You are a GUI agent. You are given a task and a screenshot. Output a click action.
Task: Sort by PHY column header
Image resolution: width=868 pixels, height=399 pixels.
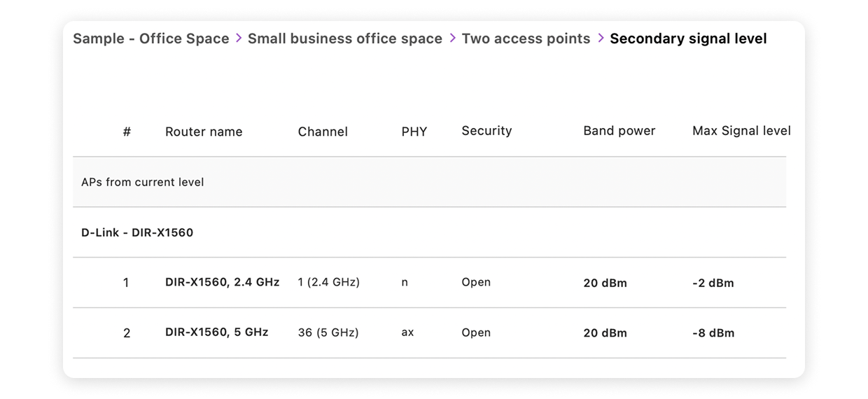coord(414,132)
